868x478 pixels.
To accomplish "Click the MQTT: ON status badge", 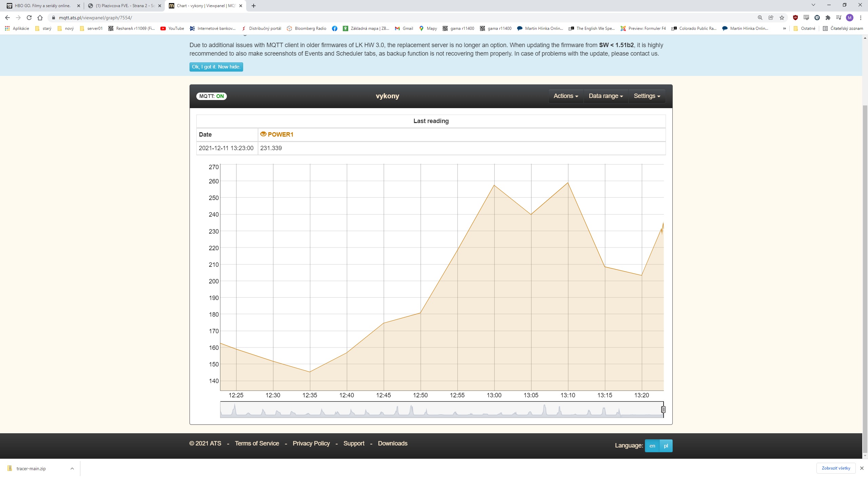I will [x=212, y=96].
